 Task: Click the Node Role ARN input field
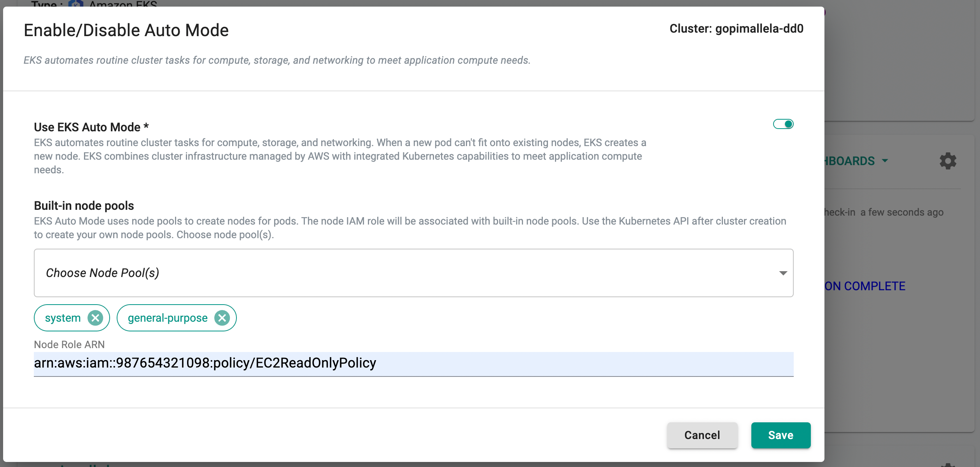pos(413,363)
